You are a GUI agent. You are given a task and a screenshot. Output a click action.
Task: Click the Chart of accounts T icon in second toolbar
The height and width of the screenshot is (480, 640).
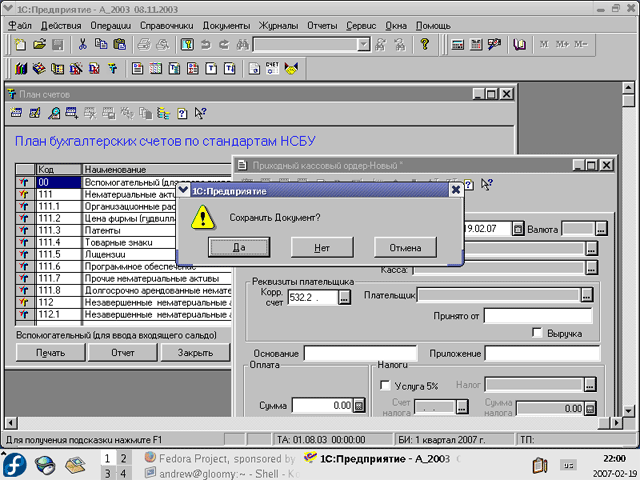pos(113,68)
